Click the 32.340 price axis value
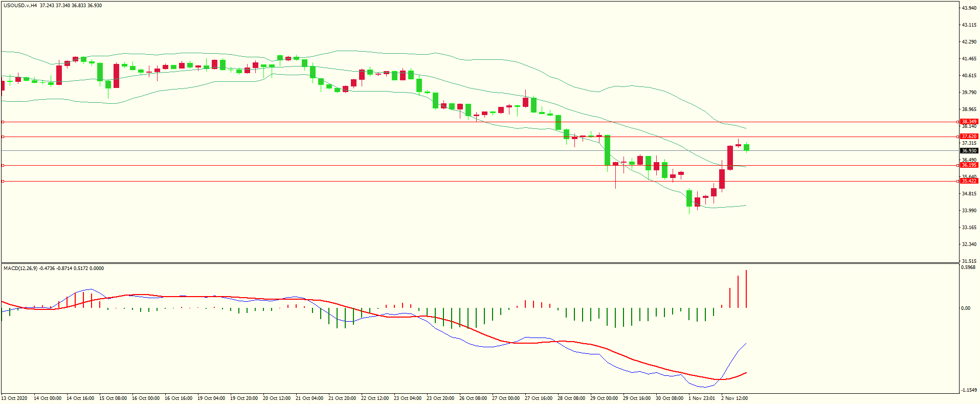This screenshot has width=980, height=404. [969, 244]
